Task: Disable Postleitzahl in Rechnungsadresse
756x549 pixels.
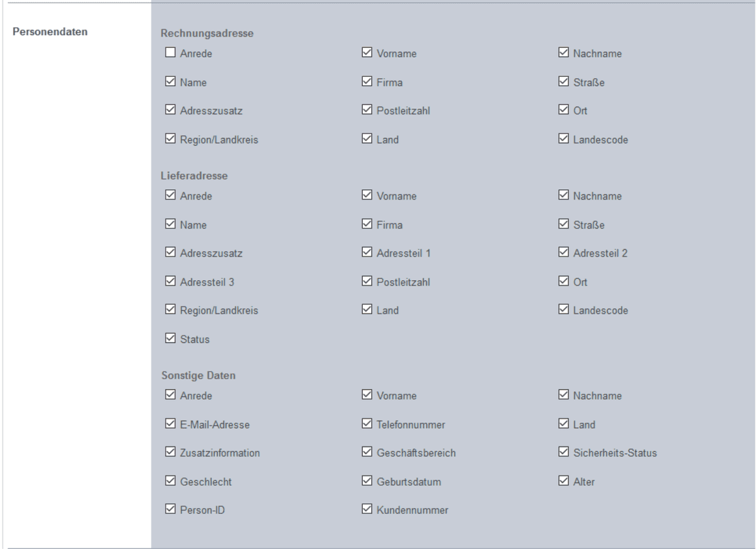Action: coord(367,111)
